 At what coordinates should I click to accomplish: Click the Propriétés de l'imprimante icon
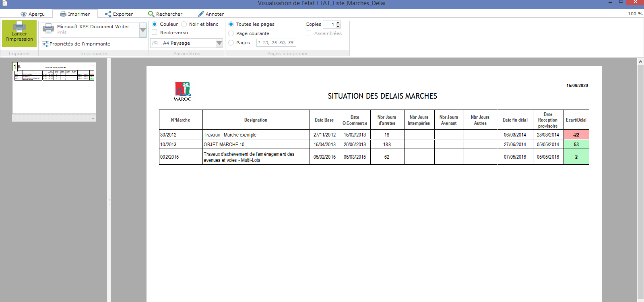(x=45, y=44)
